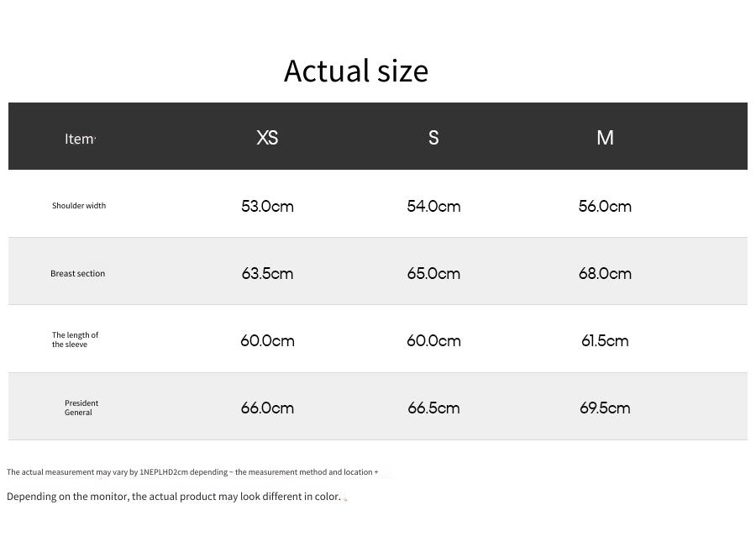Click the 54.0cm shoulder width value
The height and width of the screenshot is (542, 756).
(433, 207)
